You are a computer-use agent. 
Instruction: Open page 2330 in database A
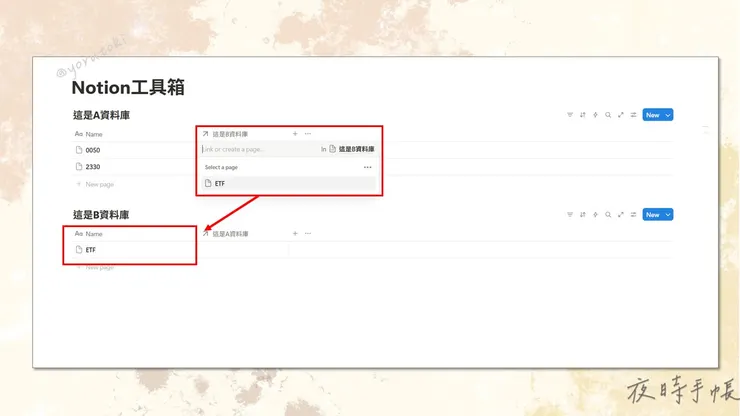tap(92, 167)
